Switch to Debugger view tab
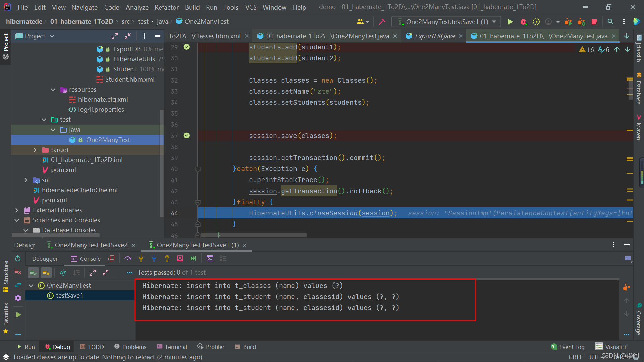644x362 pixels. coord(45,259)
